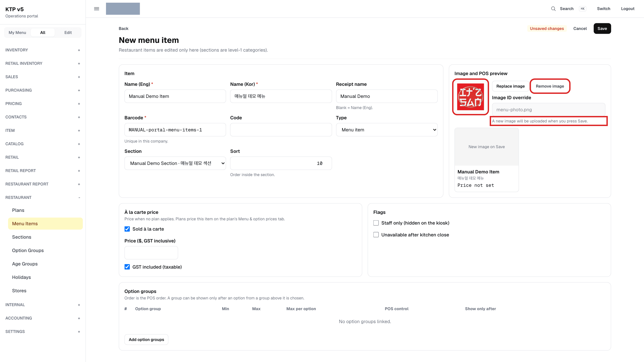Open Holidays page
Screen dimensions: 644x362
45,277
